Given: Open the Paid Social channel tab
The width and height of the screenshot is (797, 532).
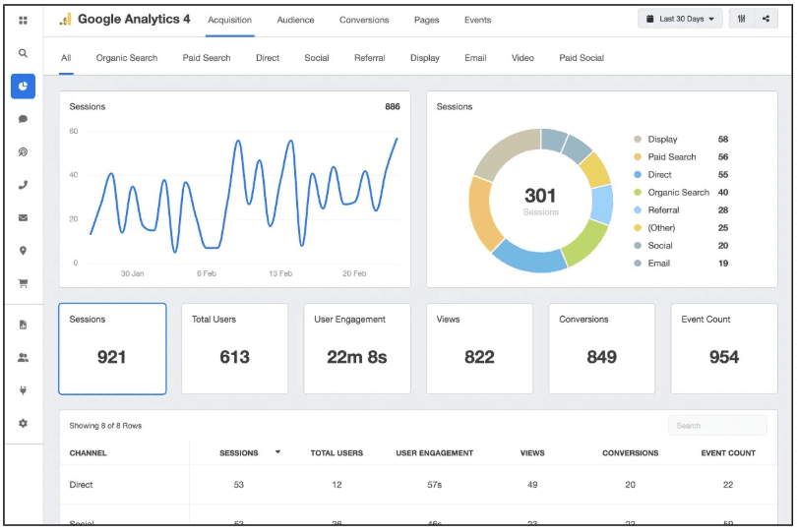Looking at the screenshot, I should pos(582,58).
